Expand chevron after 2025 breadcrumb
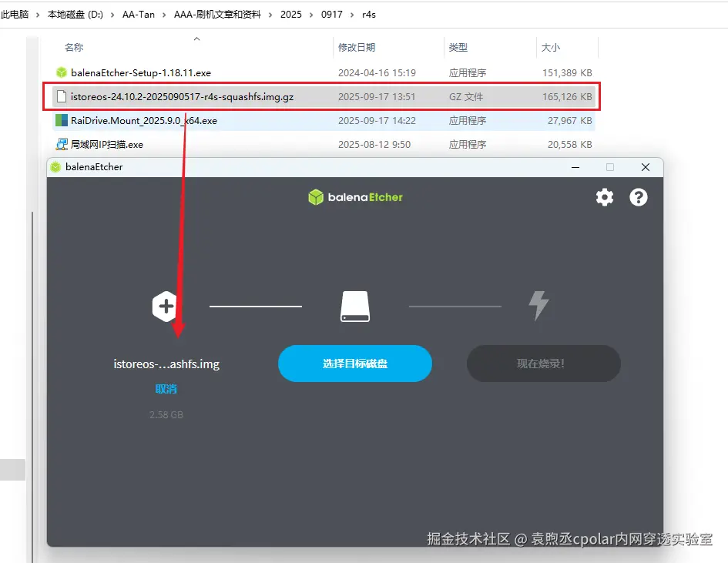 (311, 15)
